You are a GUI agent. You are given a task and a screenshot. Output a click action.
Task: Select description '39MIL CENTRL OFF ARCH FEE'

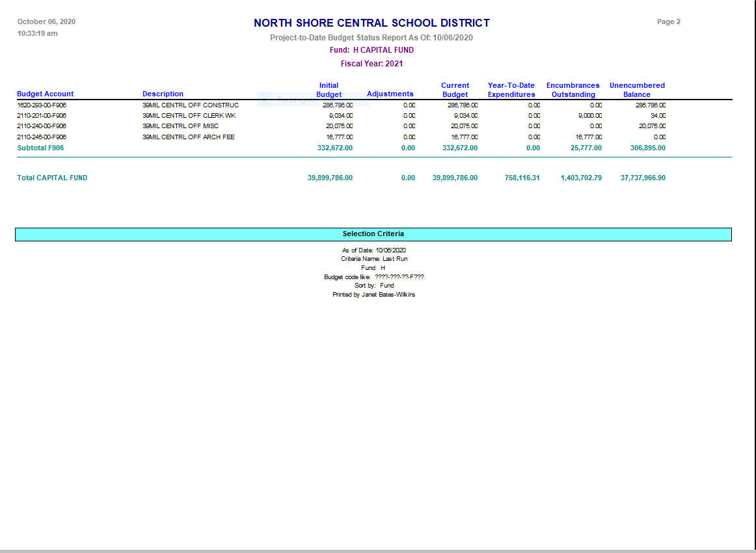(x=189, y=137)
